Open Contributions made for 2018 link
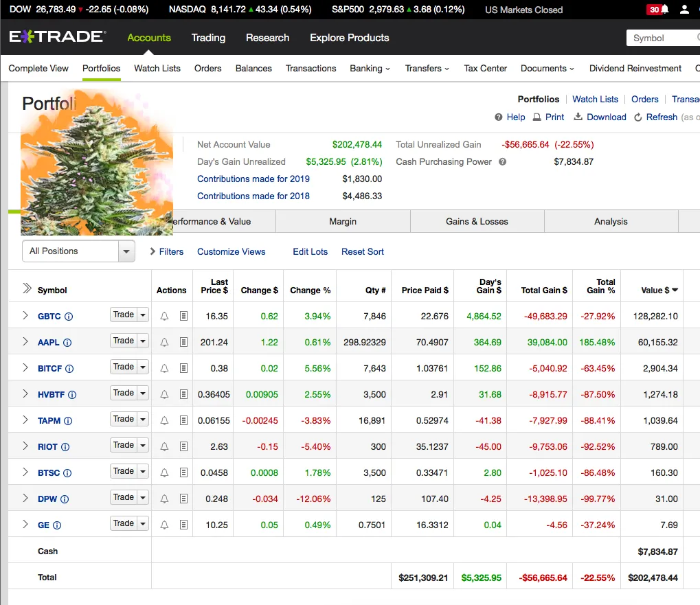The height and width of the screenshot is (605, 700). pos(253,196)
